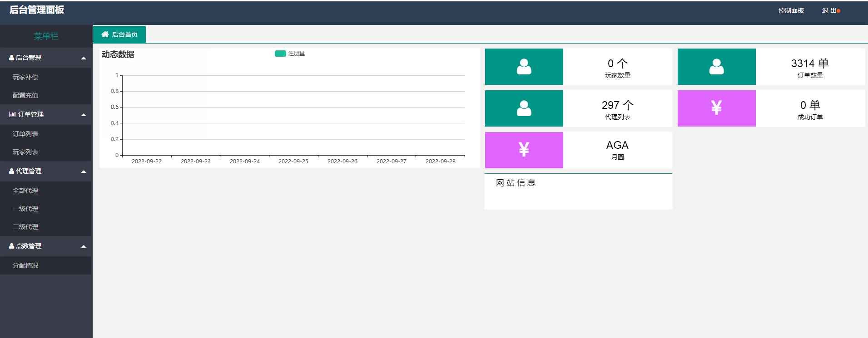Viewport: 868px width, 338px height.
Task: Click 2022-09-22 on the chart axis
Action: point(147,161)
